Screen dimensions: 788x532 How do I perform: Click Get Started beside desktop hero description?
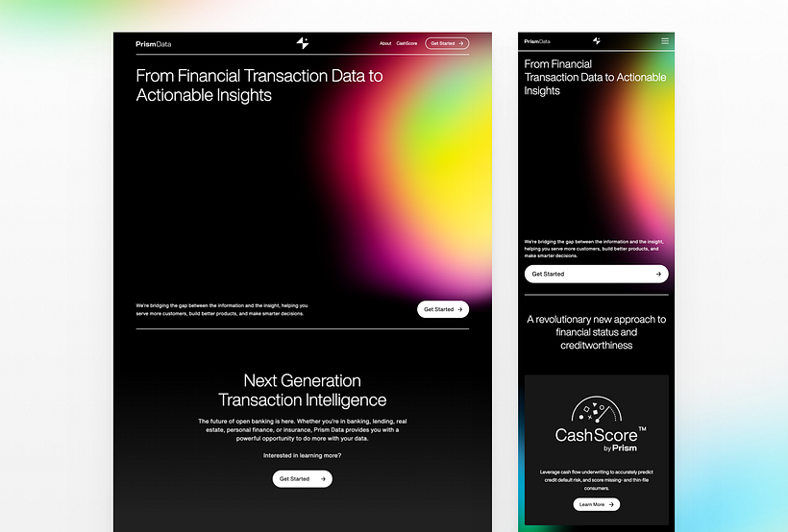pyautogui.click(x=443, y=309)
